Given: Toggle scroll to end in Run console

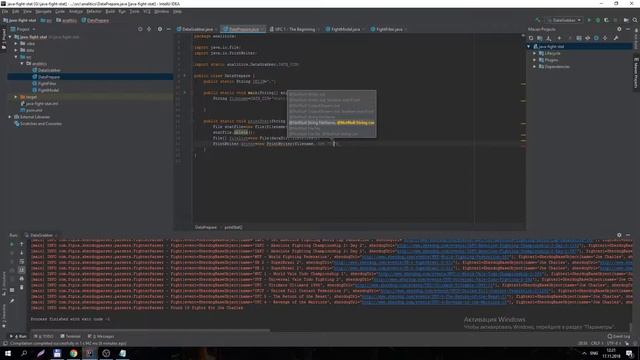Looking at the screenshot, I should (x=22, y=270).
